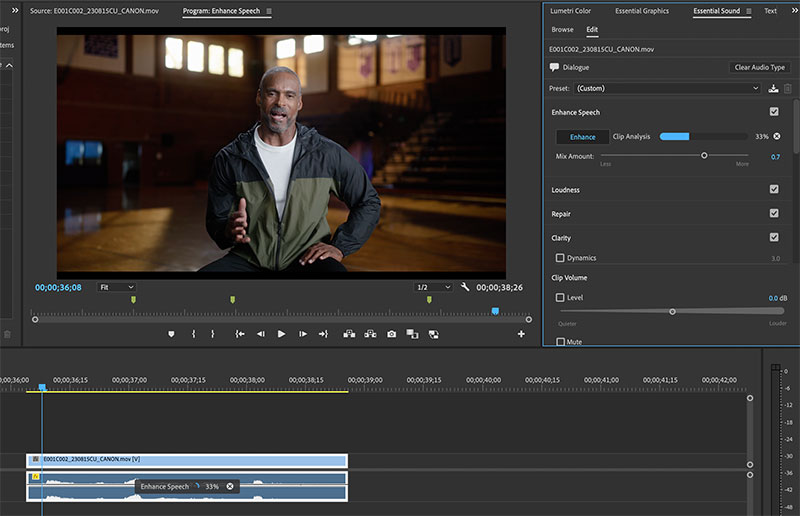Open the Source monitor tab
800x516 pixels.
coord(94,11)
